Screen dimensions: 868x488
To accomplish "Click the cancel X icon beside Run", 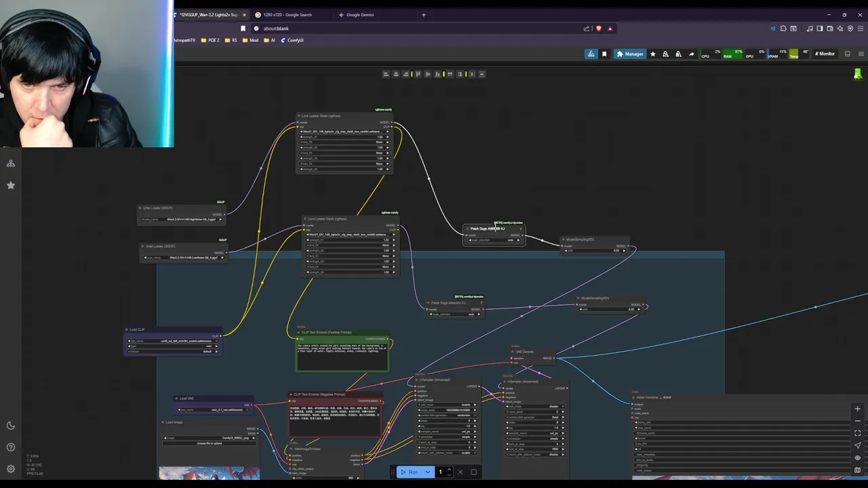I will (x=460, y=472).
